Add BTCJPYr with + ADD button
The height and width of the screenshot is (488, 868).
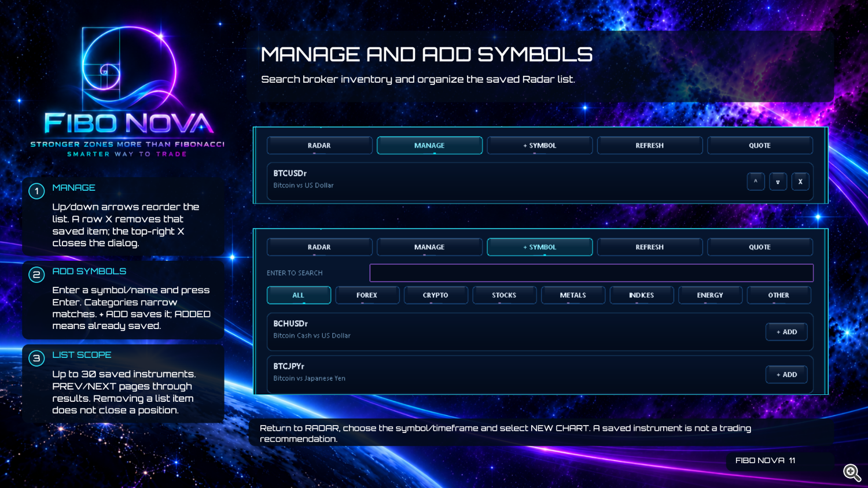point(786,375)
